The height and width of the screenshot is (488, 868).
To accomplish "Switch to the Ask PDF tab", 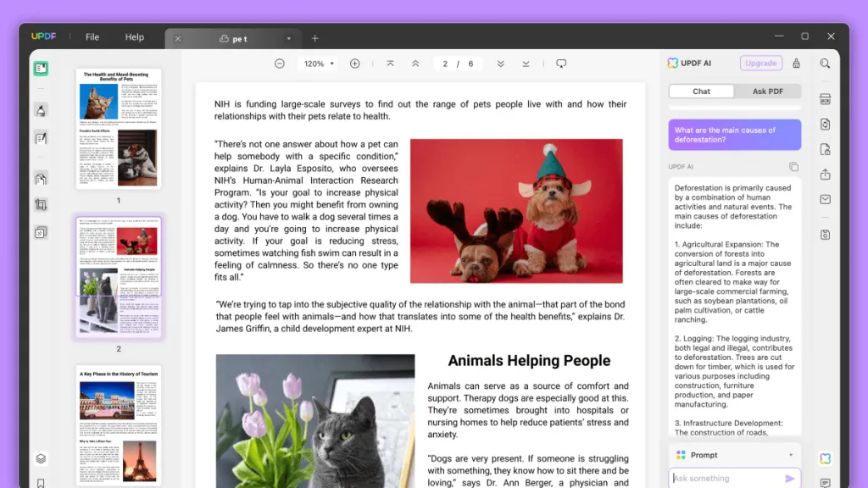I will [x=767, y=91].
